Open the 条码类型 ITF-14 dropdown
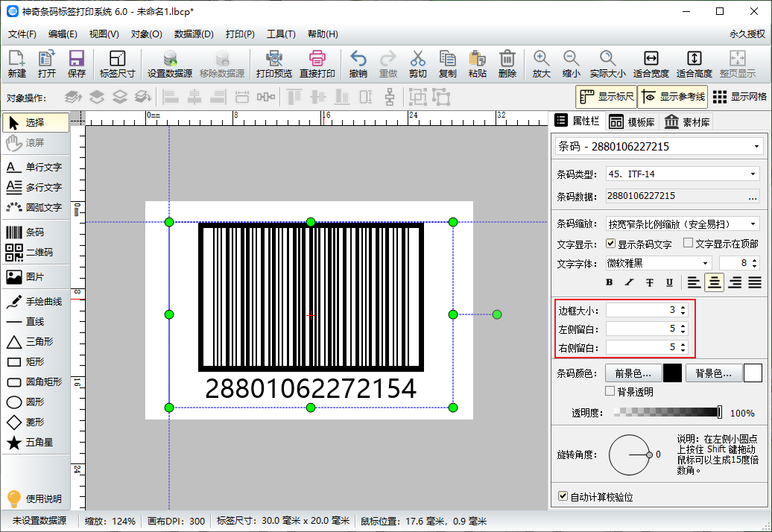The width and height of the screenshot is (772, 532). 683,174
